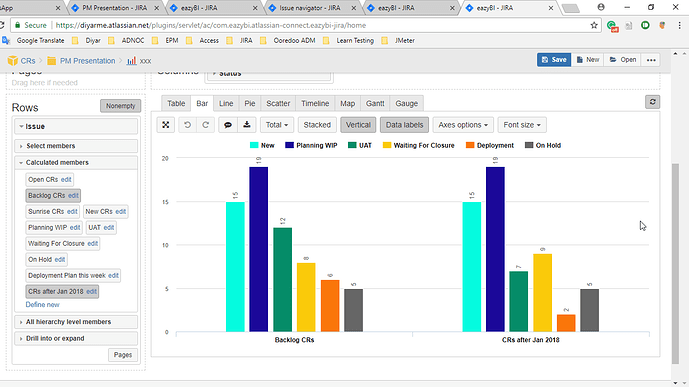Open Chrome menu with vertical dots
The image size is (689, 387).
(679, 25)
